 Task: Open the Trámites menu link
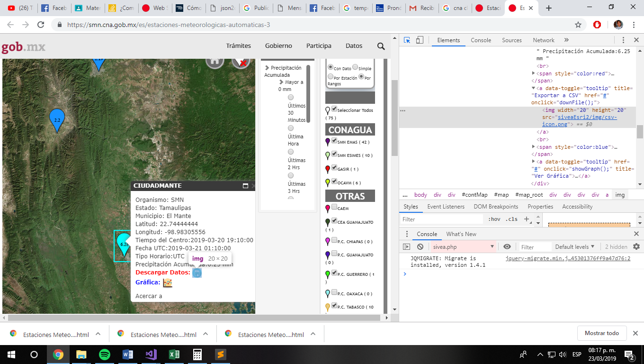coord(239,46)
